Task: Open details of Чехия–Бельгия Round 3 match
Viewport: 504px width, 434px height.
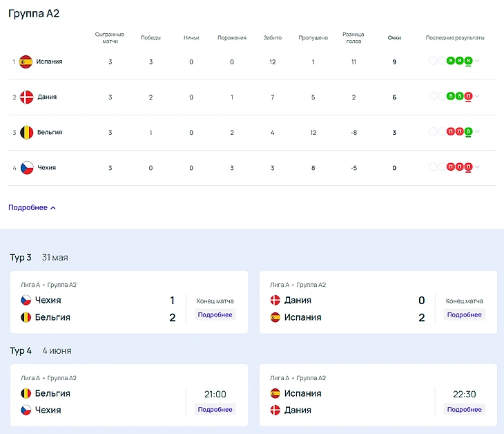Action: click(215, 314)
